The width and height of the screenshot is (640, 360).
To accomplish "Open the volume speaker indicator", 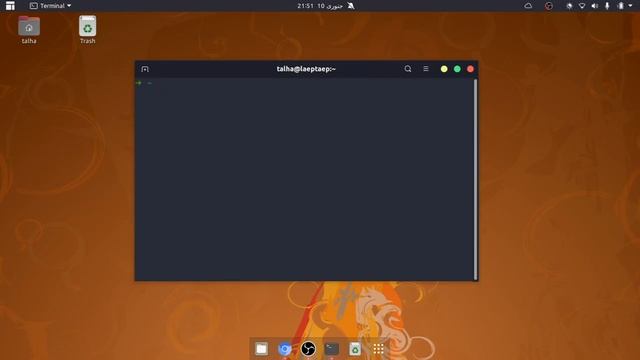I will 595,6.
